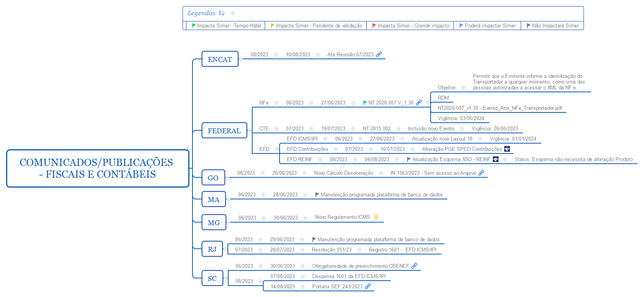Click the gray flag on Atualização Esquema XSD - REINF
The width and height of the screenshot is (644, 297).
[x=409, y=159]
